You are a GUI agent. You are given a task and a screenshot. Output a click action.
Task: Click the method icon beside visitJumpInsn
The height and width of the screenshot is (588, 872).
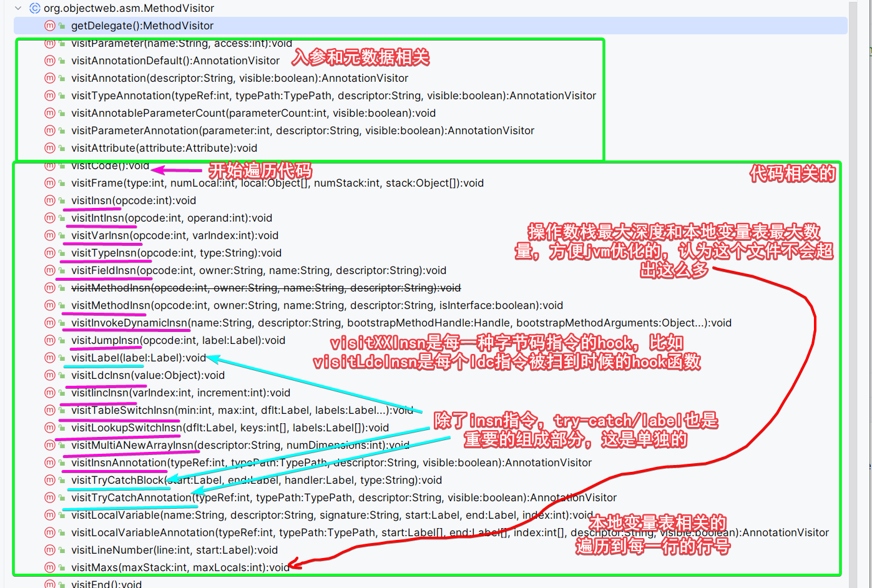pyautogui.click(x=50, y=340)
